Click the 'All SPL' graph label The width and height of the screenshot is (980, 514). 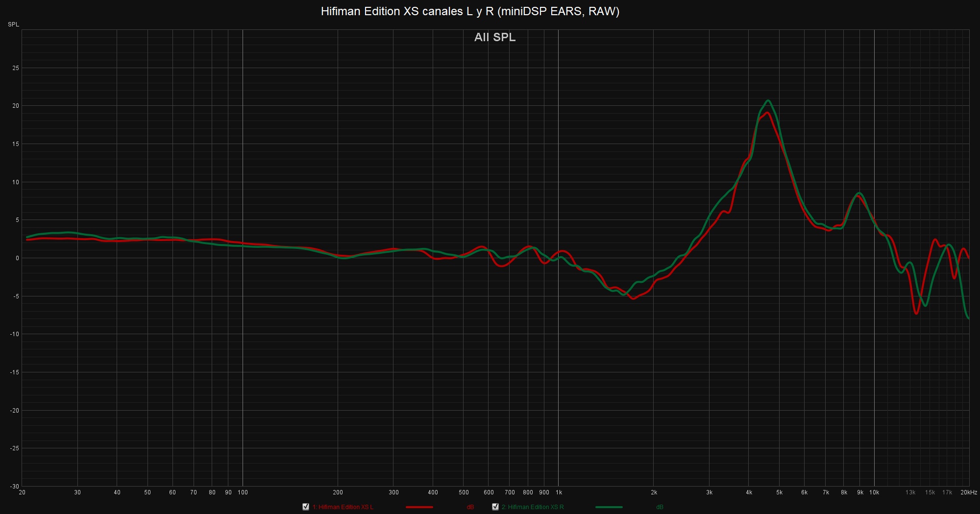click(x=495, y=37)
